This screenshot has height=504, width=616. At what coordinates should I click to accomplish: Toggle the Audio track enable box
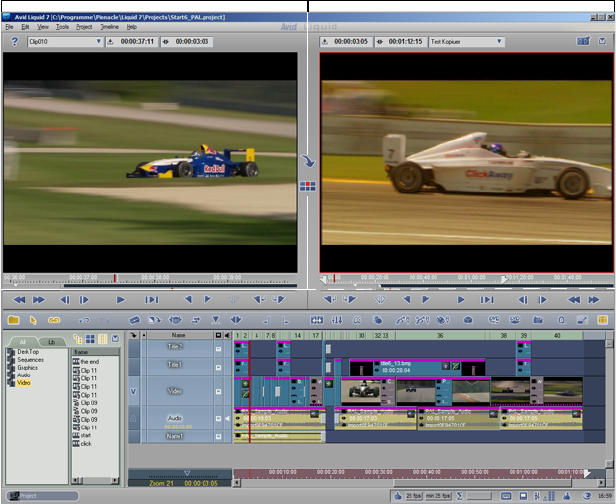point(219,419)
